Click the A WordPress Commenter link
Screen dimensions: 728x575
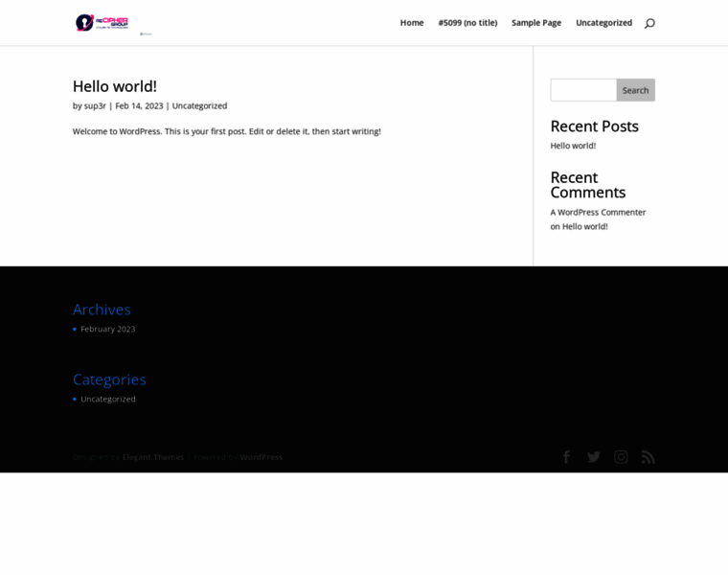pos(598,213)
